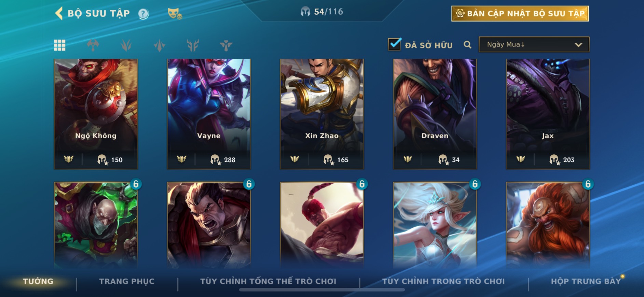Open the help question mark icon
This screenshot has width=644, height=297.
click(143, 14)
